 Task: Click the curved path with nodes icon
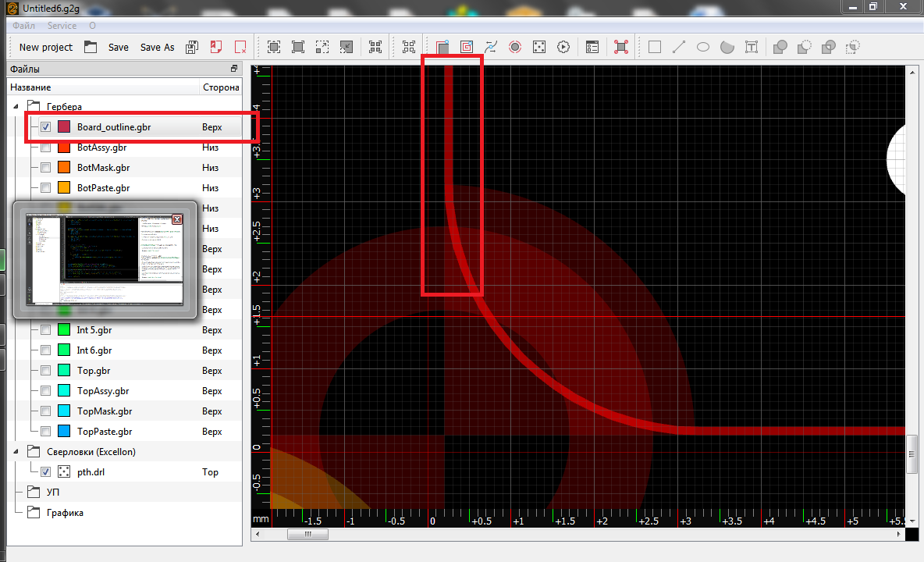pyautogui.click(x=491, y=47)
